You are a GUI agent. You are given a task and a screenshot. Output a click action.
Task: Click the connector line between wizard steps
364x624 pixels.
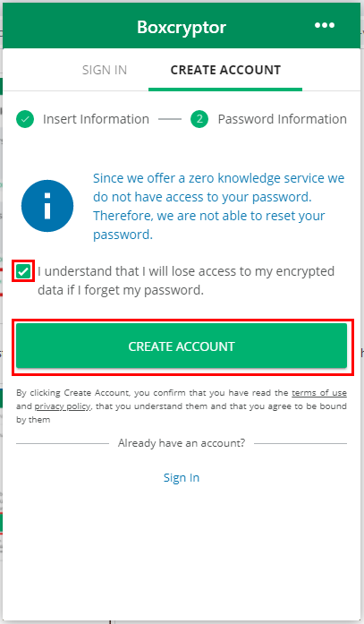pos(170,119)
